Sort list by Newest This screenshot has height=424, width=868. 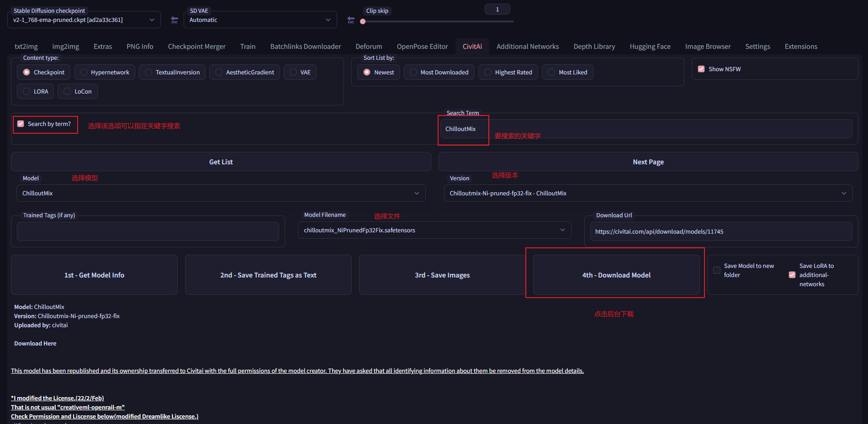[x=379, y=72]
